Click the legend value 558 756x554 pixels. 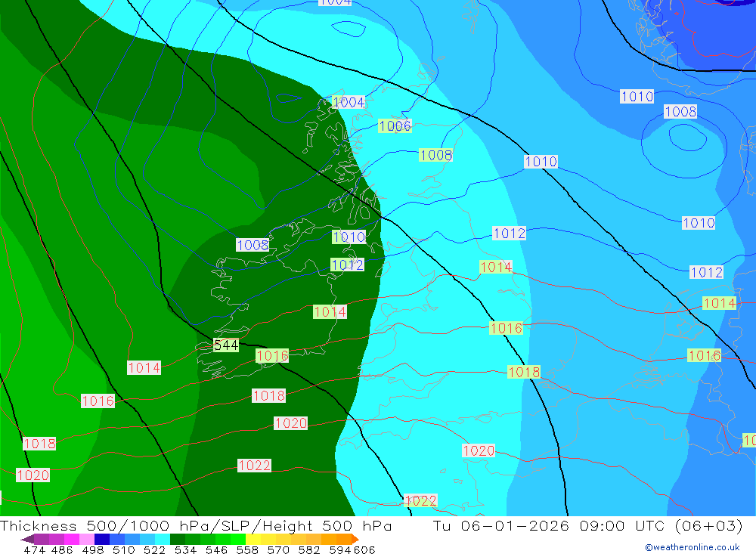pos(247,549)
